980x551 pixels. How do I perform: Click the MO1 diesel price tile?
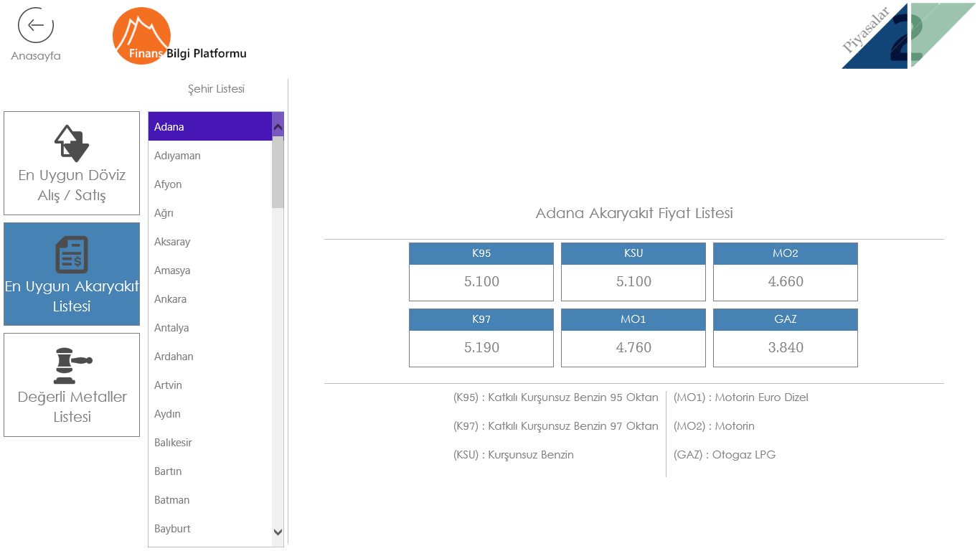pos(633,338)
